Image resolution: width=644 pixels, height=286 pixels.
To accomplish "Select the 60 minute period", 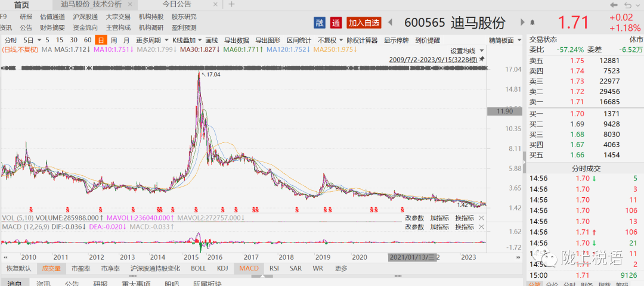I will pyautogui.click(x=88, y=40).
